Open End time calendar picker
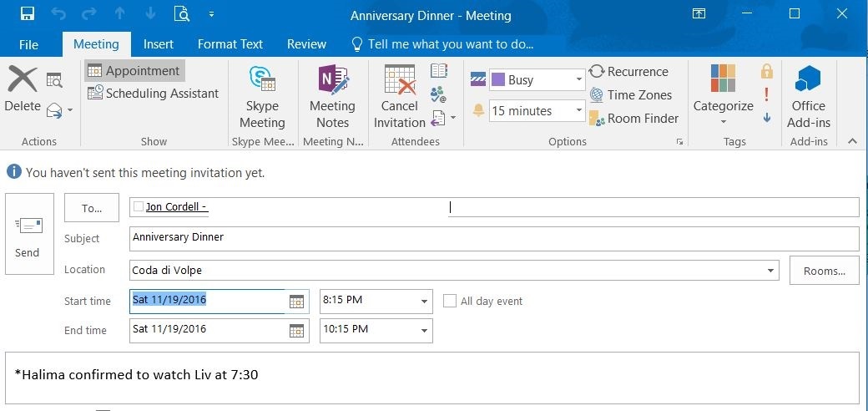The width and height of the screenshot is (868, 411). pos(297,331)
